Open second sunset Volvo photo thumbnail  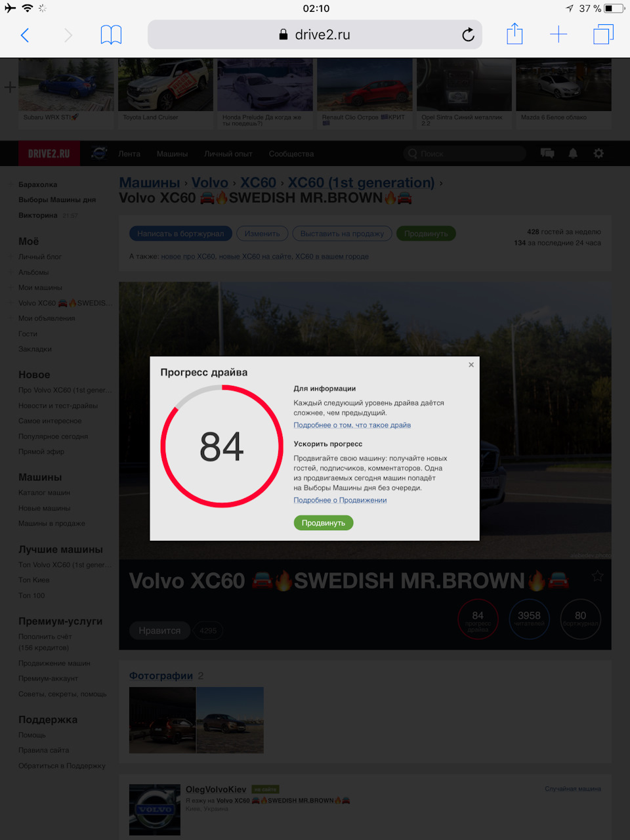(230, 720)
